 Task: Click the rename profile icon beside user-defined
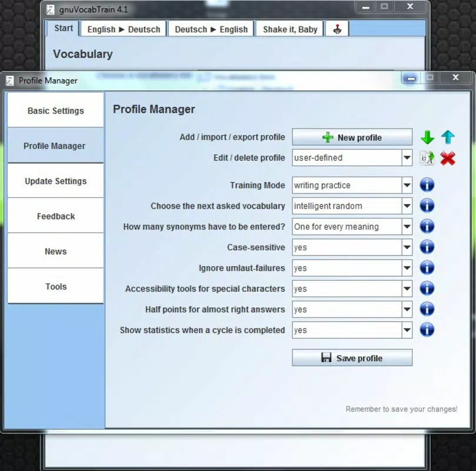pyautogui.click(x=427, y=158)
